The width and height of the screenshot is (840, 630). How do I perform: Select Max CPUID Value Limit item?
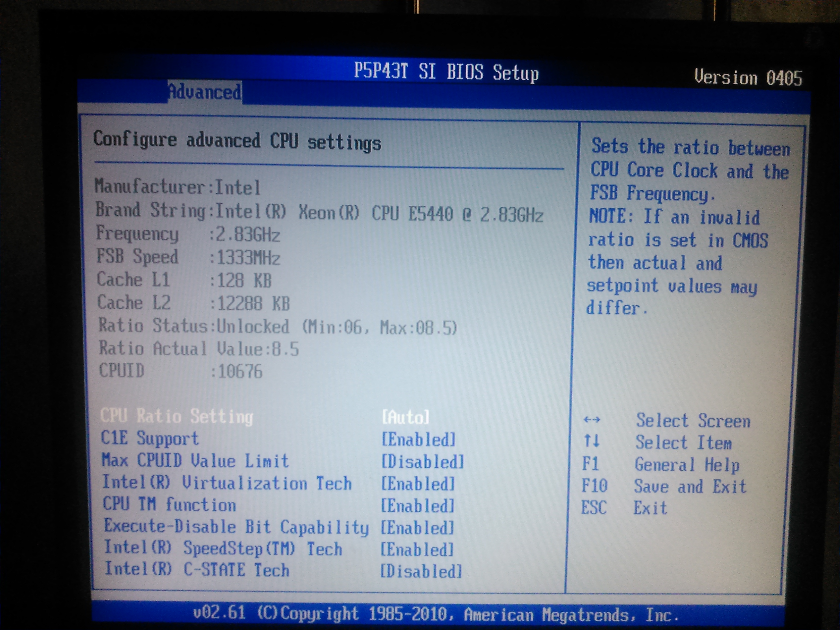point(195,461)
